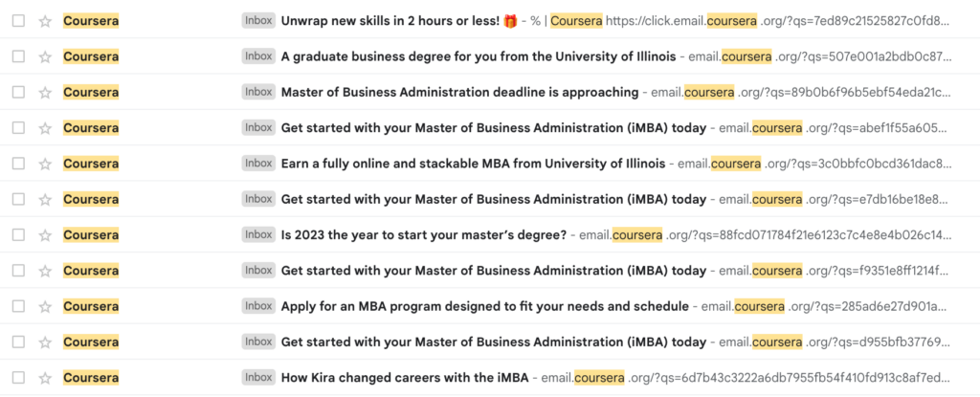Click the gift emoji in the first subject
The width and height of the screenshot is (980, 397).
pyautogui.click(x=510, y=21)
